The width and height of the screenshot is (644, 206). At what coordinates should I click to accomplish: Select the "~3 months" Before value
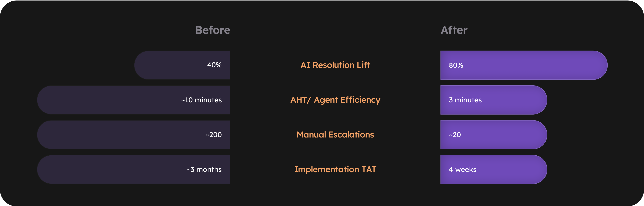204,170
